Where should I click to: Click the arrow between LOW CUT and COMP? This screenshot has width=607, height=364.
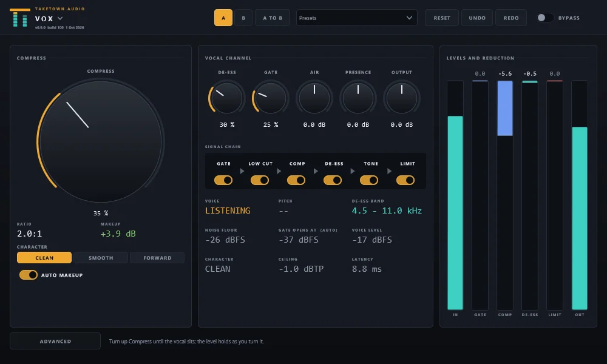(x=279, y=171)
